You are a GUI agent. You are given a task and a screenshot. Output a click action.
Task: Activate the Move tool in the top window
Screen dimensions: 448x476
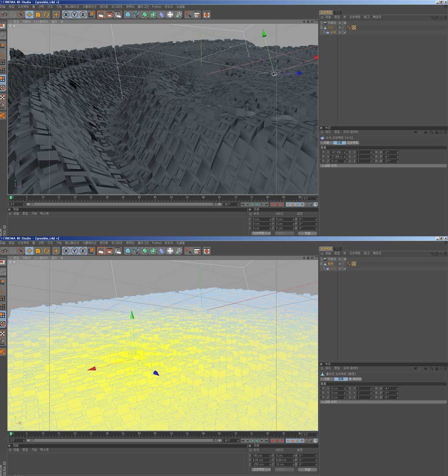point(30,15)
